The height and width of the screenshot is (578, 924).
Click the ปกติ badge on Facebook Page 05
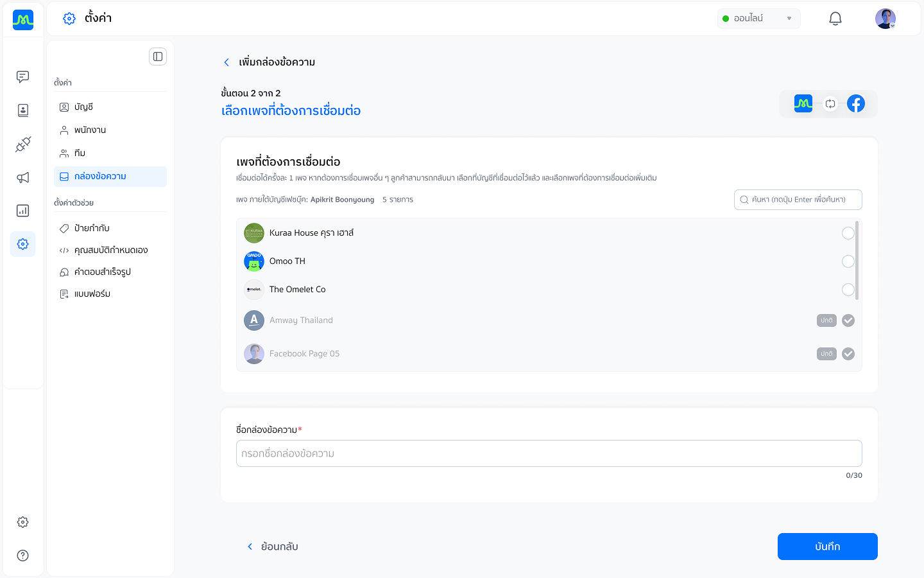pos(826,354)
